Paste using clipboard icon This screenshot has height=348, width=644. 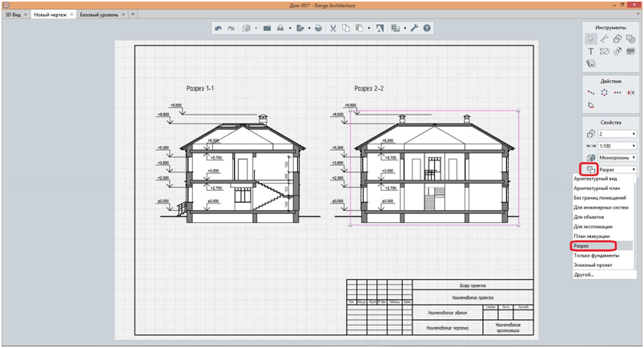[x=360, y=28]
